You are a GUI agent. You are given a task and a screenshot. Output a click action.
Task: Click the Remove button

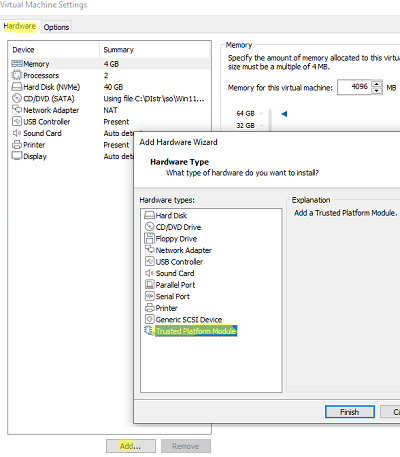pyautogui.click(x=186, y=446)
